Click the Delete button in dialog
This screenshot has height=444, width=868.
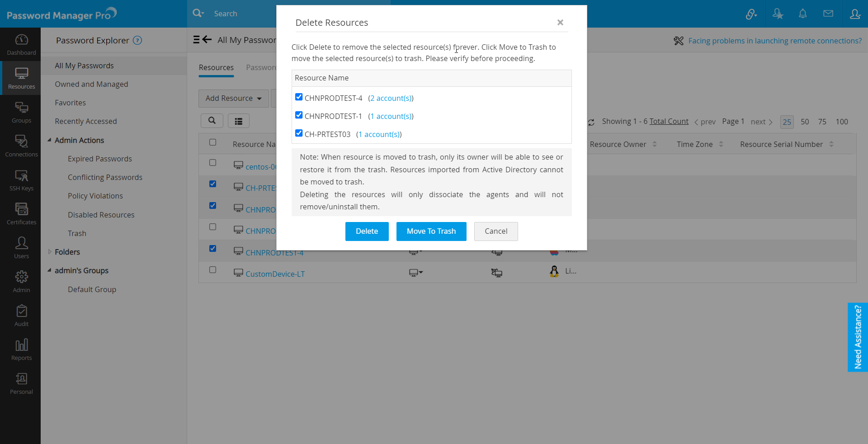[x=367, y=231]
